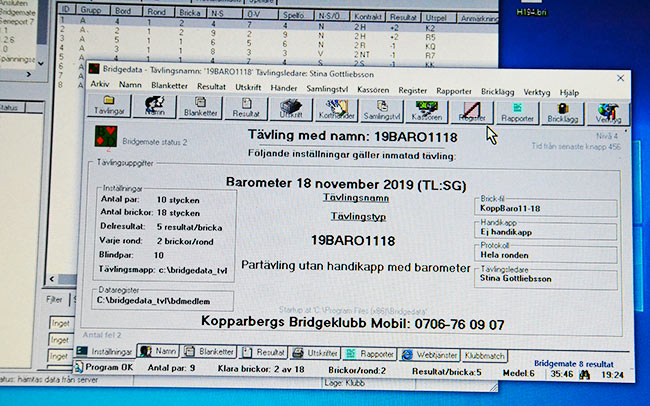Click the Kontrakt column header in background table
The width and height of the screenshot is (650, 406).
[x=368, y=17]
